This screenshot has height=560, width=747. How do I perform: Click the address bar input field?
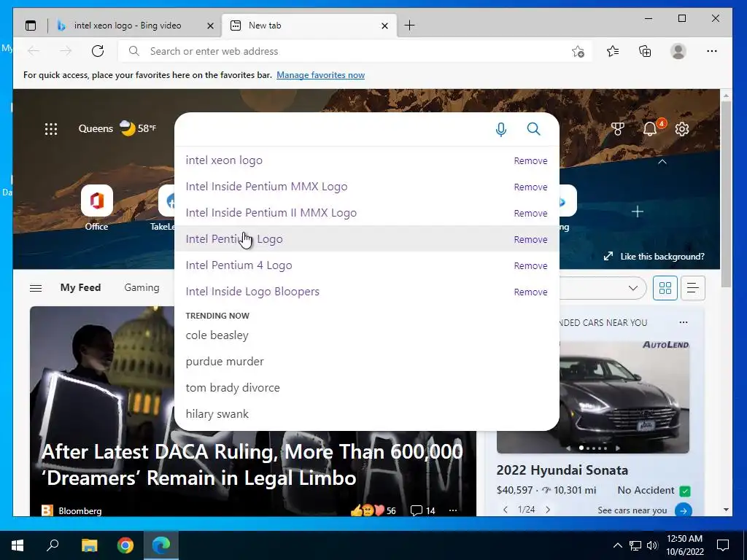point(355,52)
